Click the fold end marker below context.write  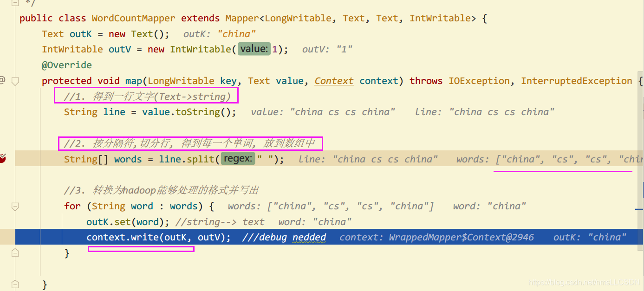tap(15, 253)
